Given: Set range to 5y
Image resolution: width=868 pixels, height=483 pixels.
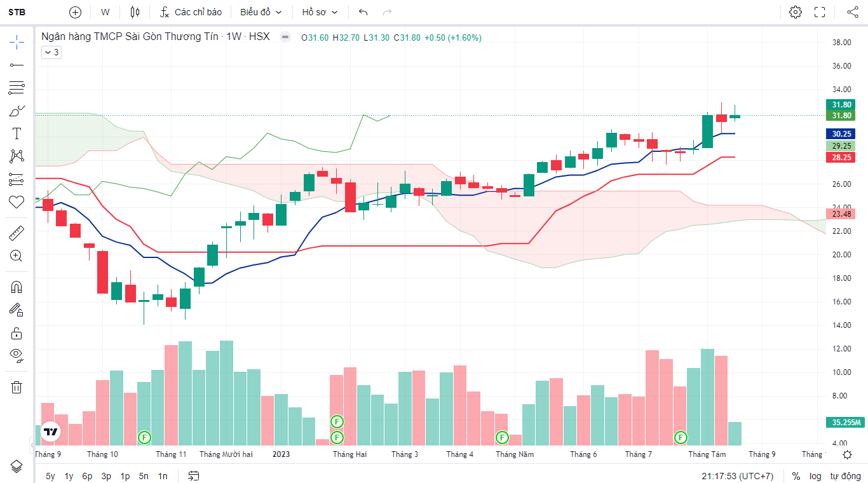Looking at the screenshot, I should [x=50, y=476].
